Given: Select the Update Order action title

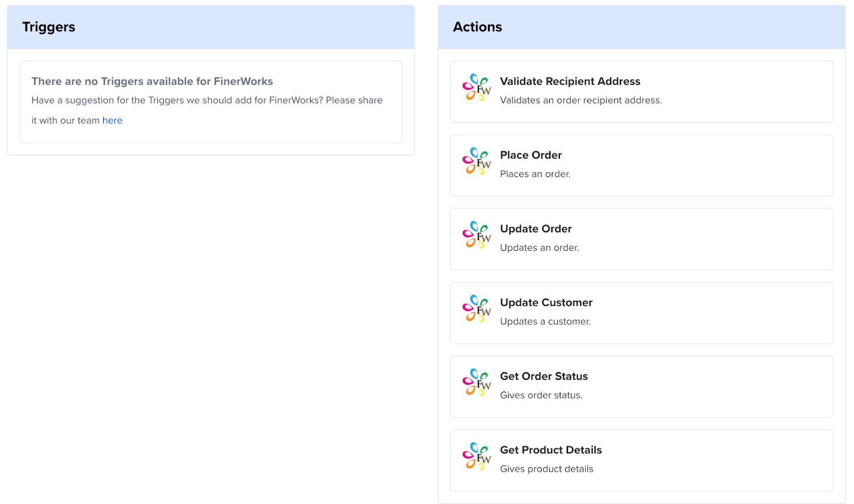Looking at the screenshot, I should click(x=535, y=229).
